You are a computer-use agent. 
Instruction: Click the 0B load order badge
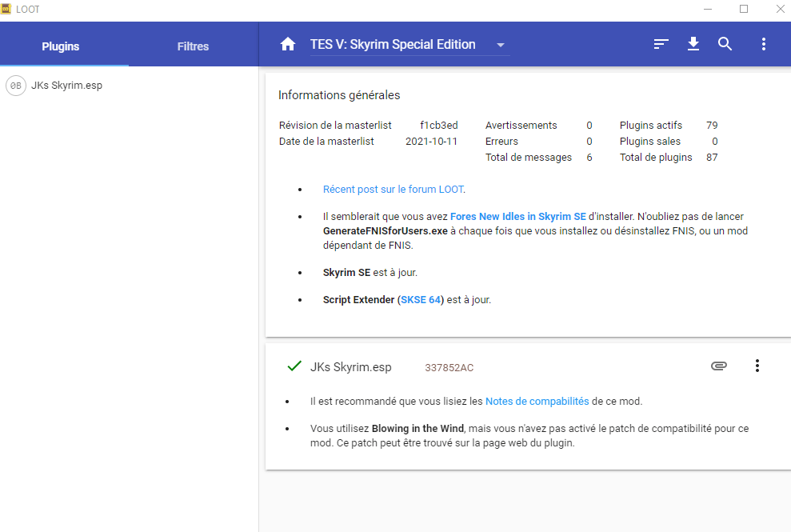[x=16, y=86]
